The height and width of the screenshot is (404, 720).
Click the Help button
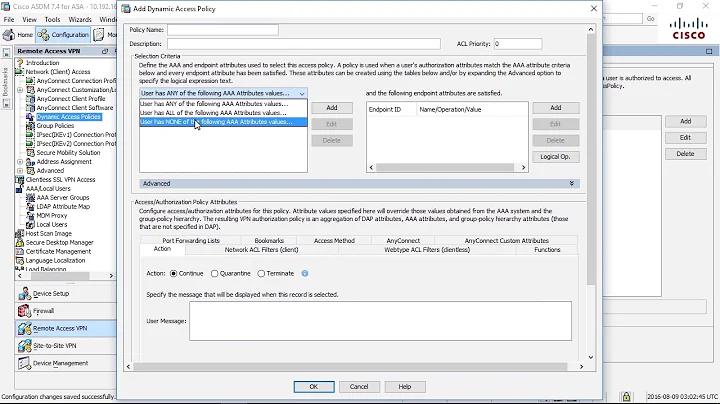[405, 387]
